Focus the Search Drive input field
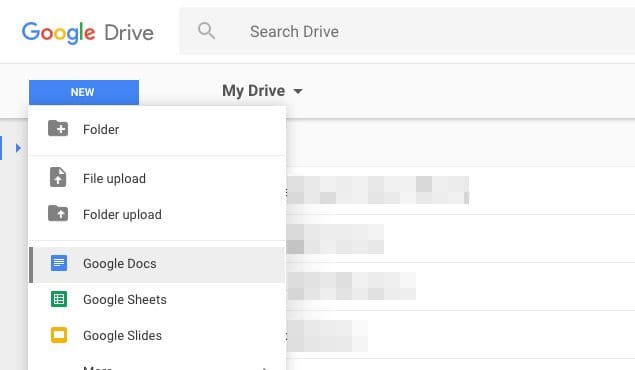Image resolution: width=635 pixels, height=370 pixels. pyautogui.click(x=407, y=31)
